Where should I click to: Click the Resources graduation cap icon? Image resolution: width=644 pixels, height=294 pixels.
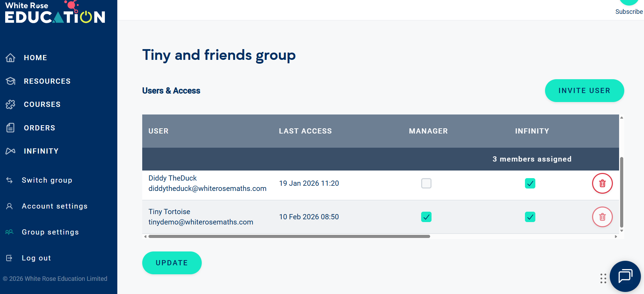(10, 81)
